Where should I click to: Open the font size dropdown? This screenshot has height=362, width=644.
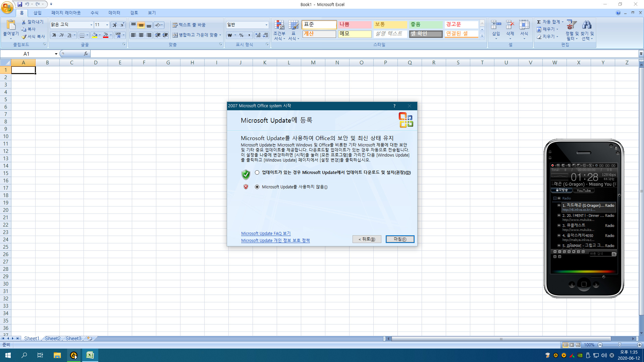[x=107, y=25]
